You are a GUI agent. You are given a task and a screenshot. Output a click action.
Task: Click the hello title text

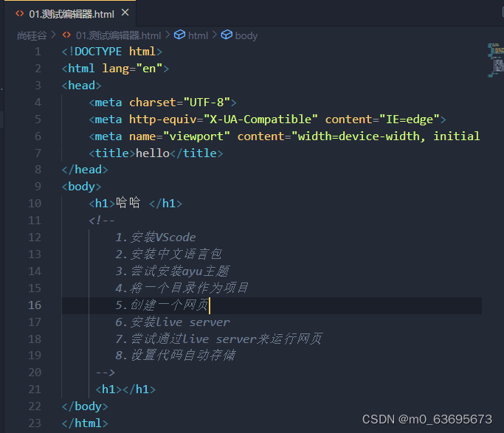coord(153,153)
